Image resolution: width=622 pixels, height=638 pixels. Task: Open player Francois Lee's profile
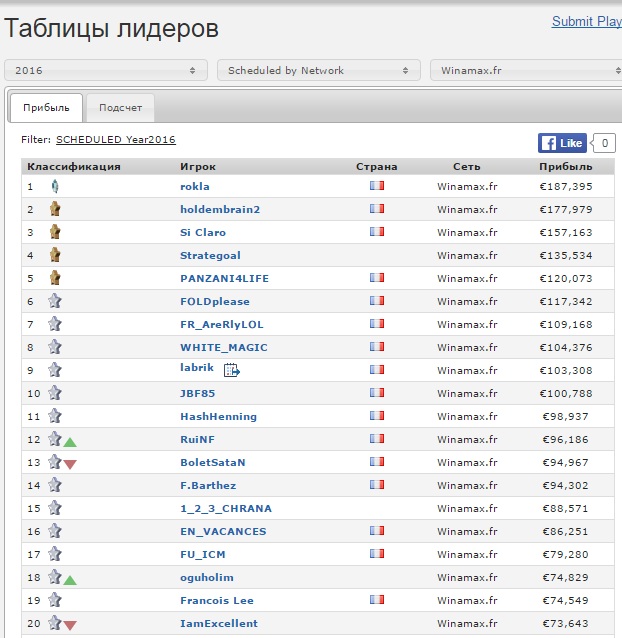[217, 601]
